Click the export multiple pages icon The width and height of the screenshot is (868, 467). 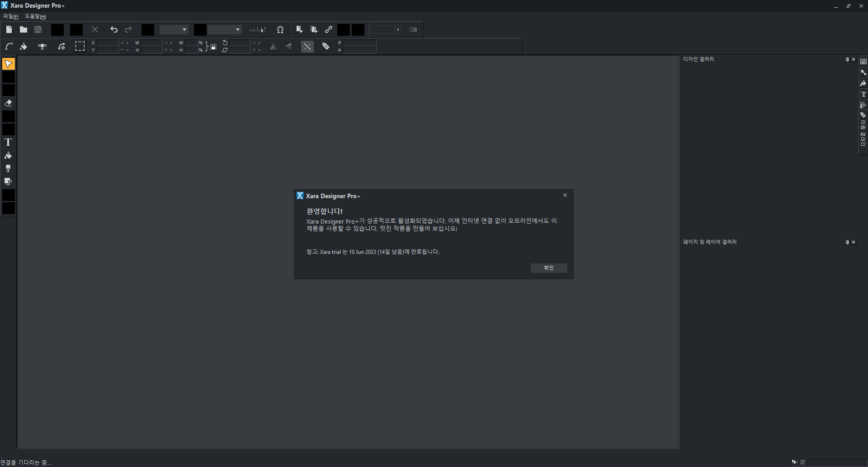314,29
